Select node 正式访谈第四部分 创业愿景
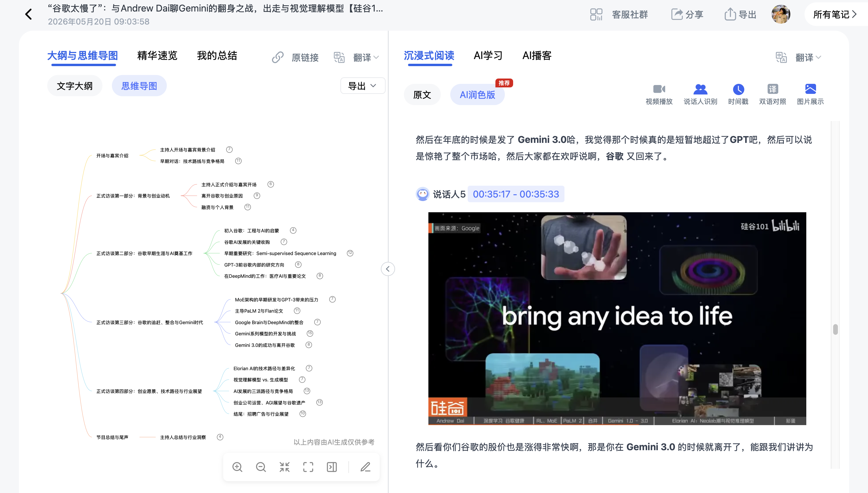This screenshot has width=868, height=493. point(149,391)
